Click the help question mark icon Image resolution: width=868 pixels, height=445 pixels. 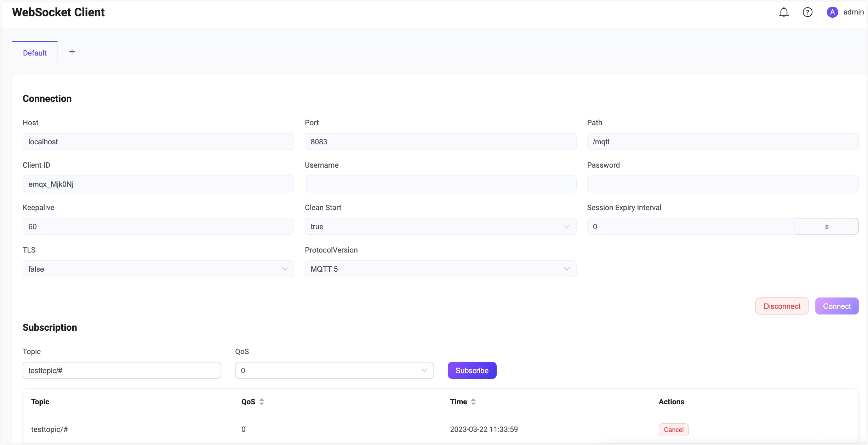(x=808, y=12)
